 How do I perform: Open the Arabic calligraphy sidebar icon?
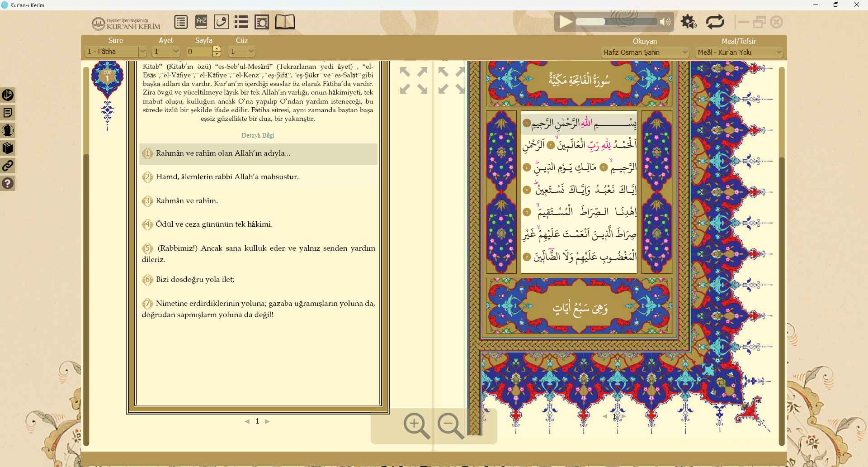[x=8, y=95]
